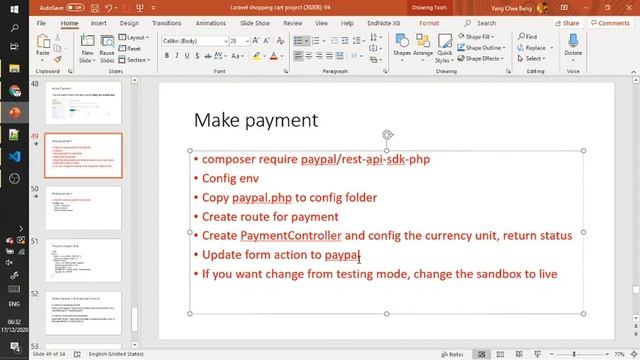Click the Search box in ribbon
The image size is (640, 360).
point(480,23)
